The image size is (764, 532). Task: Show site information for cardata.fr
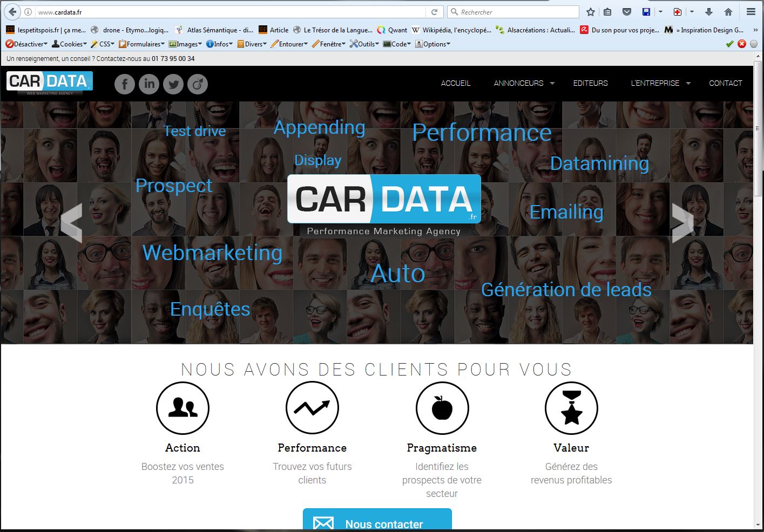coord(28,12)
